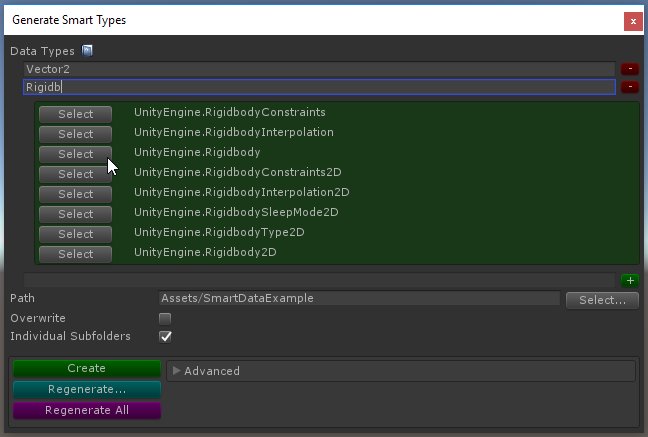
Task: Remove the Vector2 data type entry
Action: [x=630, y=69]
